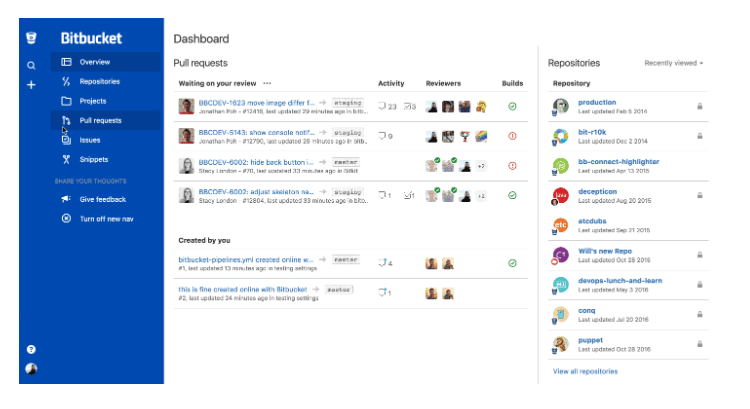
Task: Open user profile avatar in sidebar
Action: (31, 369)
